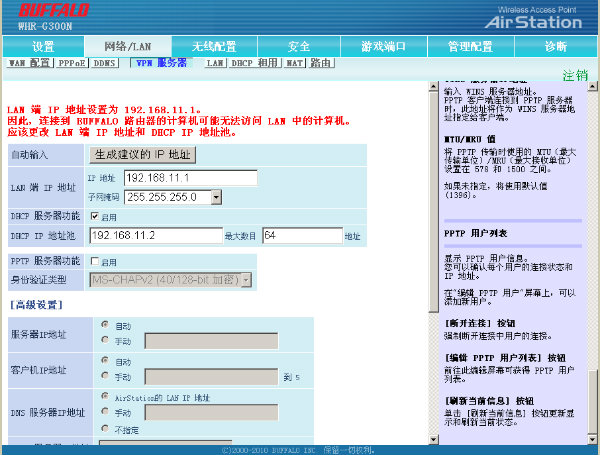Go to the DDNS sub-page
Screen dimensions: 600x455
[x=104, y=63]
